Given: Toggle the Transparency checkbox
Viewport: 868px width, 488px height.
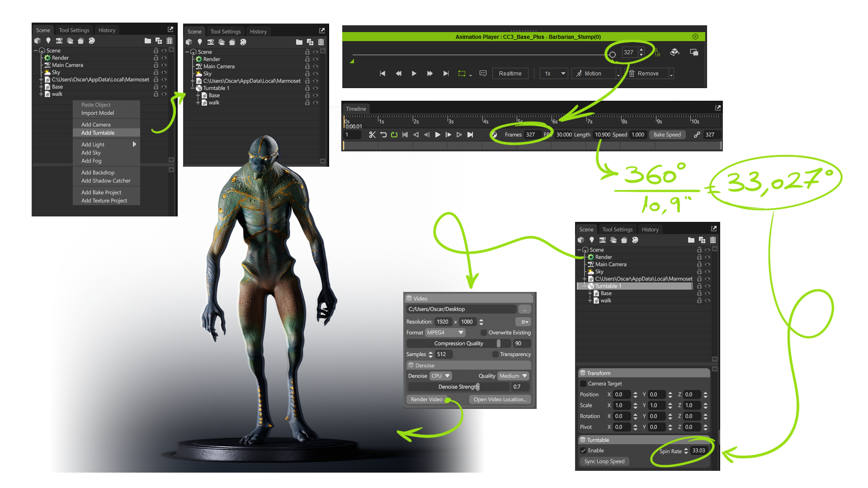Looking at the screenshot, I should pyautogui.click(x=495, y=354).
